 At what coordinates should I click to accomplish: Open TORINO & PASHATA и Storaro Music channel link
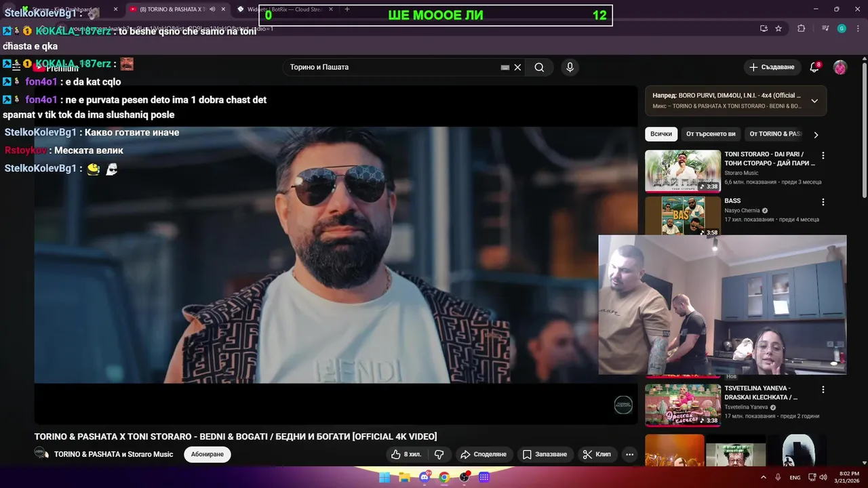click(x=113, y=454)
